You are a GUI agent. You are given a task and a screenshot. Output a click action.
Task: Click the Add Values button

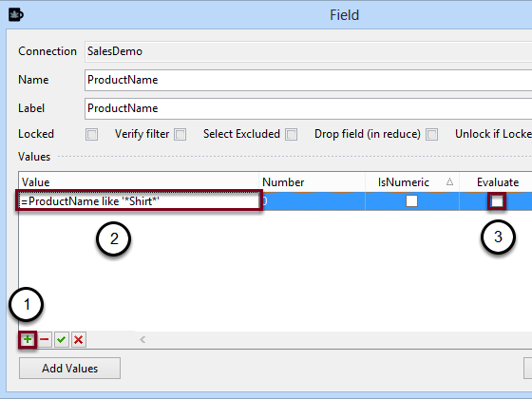69,369
